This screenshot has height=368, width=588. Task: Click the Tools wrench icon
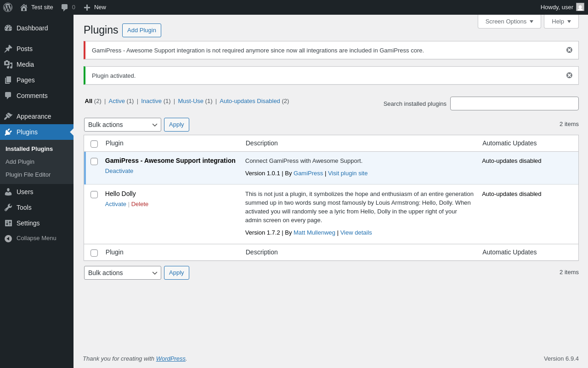click(8, 207)
